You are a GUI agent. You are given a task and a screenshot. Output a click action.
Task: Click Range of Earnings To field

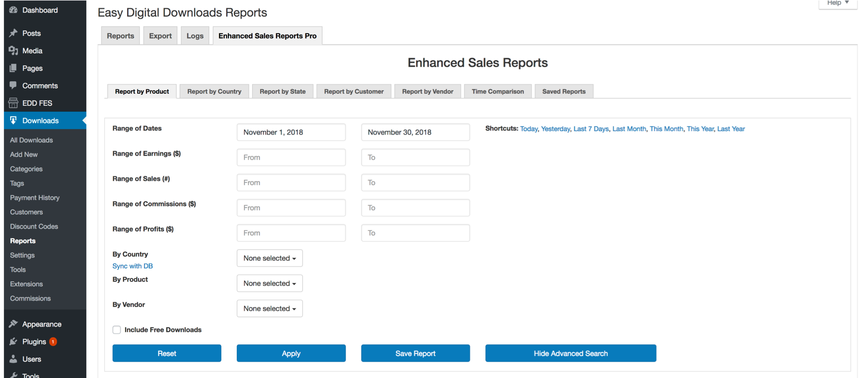click(x=415, y=157)
